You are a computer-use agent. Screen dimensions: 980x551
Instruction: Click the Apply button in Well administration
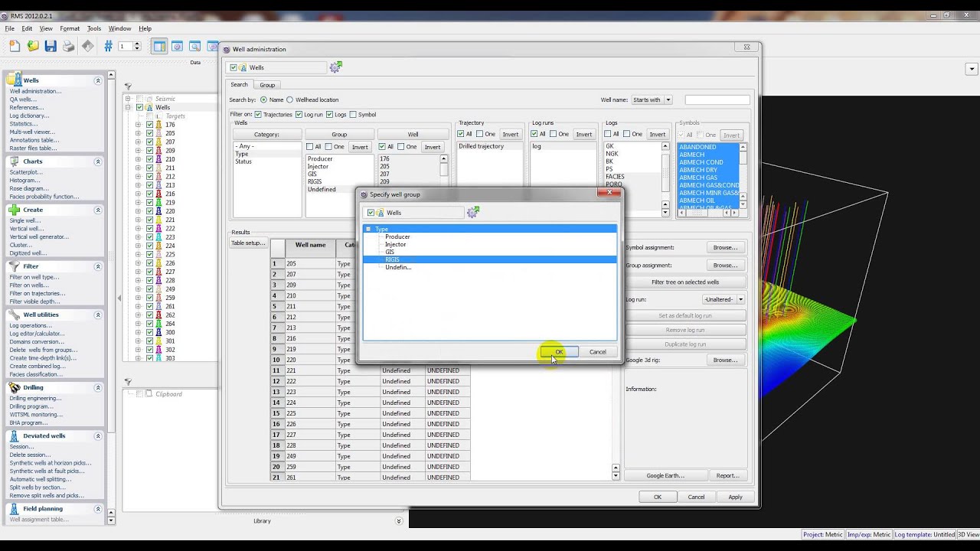pyautogui.click(x=735, y=497)
